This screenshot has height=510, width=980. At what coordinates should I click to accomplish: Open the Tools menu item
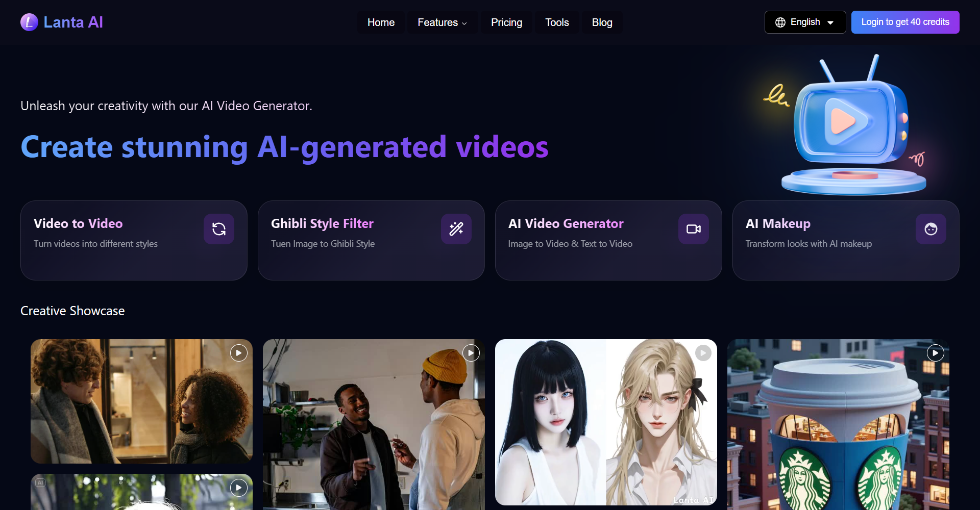coord(557,22)
